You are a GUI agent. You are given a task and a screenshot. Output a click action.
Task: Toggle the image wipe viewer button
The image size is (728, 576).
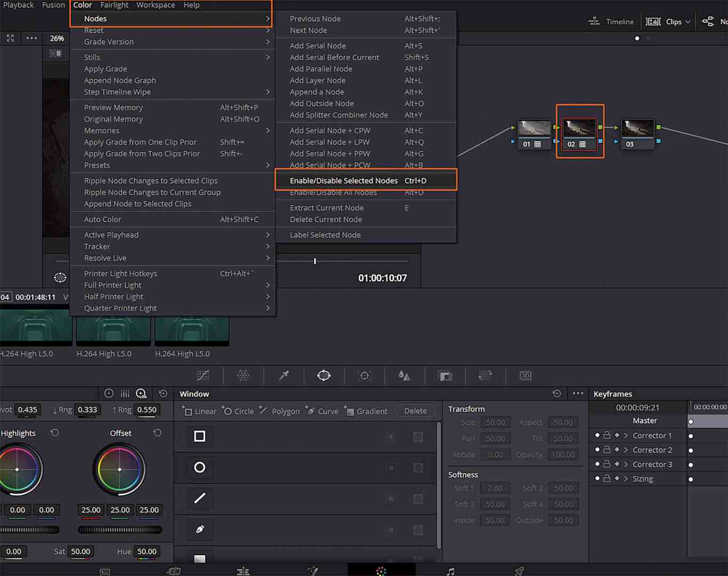click(x=55, y=53)
